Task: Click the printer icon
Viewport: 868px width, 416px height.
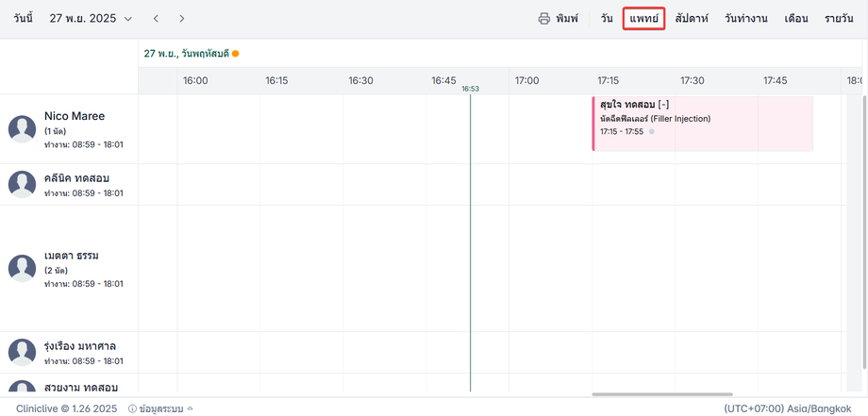Action: 544,19
